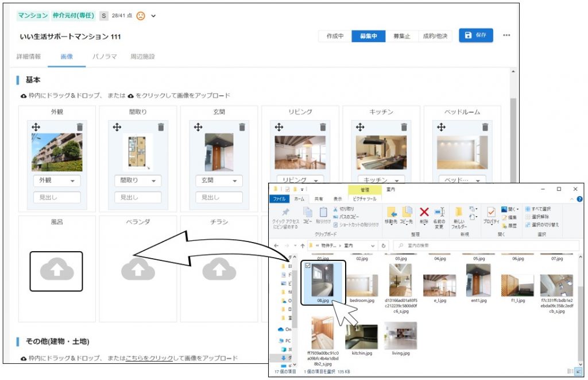Viewport: 588px width, 380px height.
Task: Click the 見出し field under 外観
Action: (57, 197)
